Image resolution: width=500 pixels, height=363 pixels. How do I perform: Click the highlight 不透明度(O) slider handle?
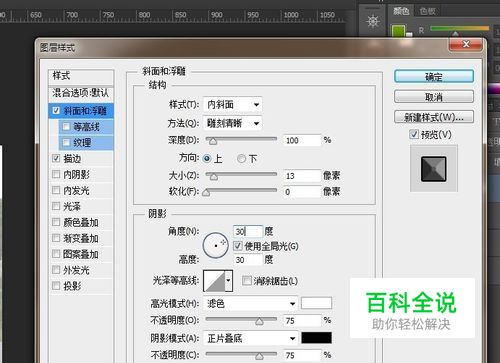(x=259, y=321)
